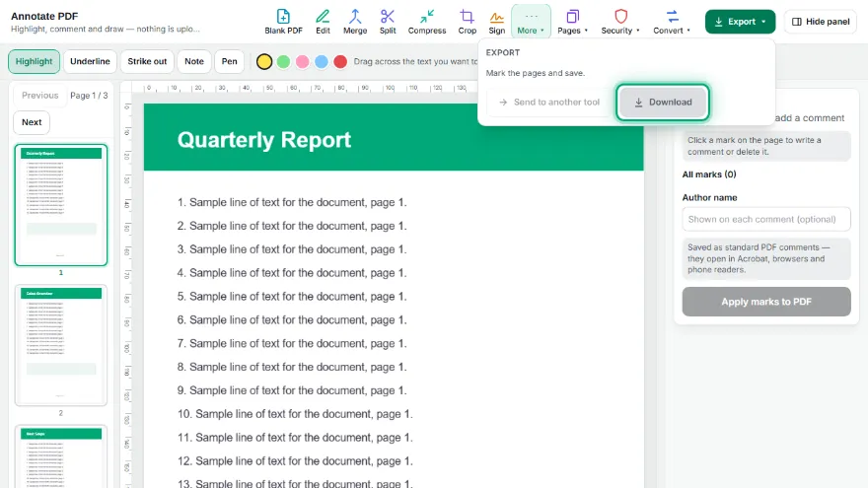This screenshot has width=868, height=488.
Task: Pick the pink highlight color
Action: [302, 61]
